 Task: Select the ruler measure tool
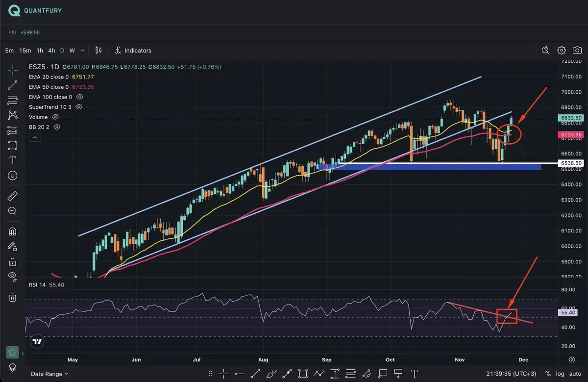coord(13,196)
